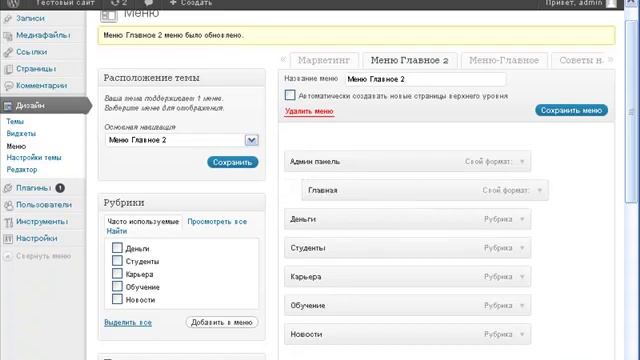Click the comments bubble icon in admin bar

149,3
